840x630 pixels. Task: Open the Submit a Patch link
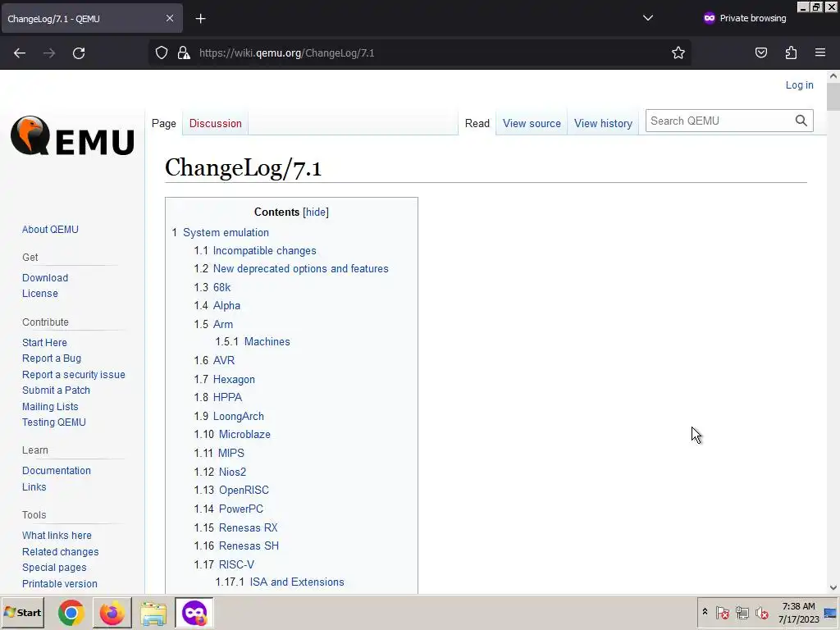tap(57, 390)
